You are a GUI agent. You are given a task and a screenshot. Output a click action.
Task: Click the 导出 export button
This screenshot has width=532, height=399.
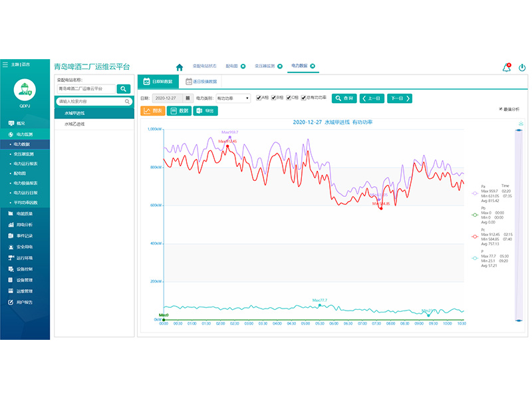[205, 111]
